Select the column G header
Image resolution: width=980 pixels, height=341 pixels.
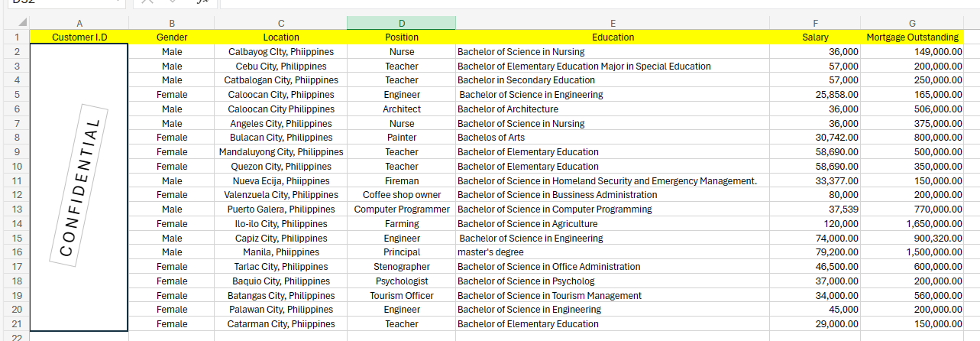912,23
